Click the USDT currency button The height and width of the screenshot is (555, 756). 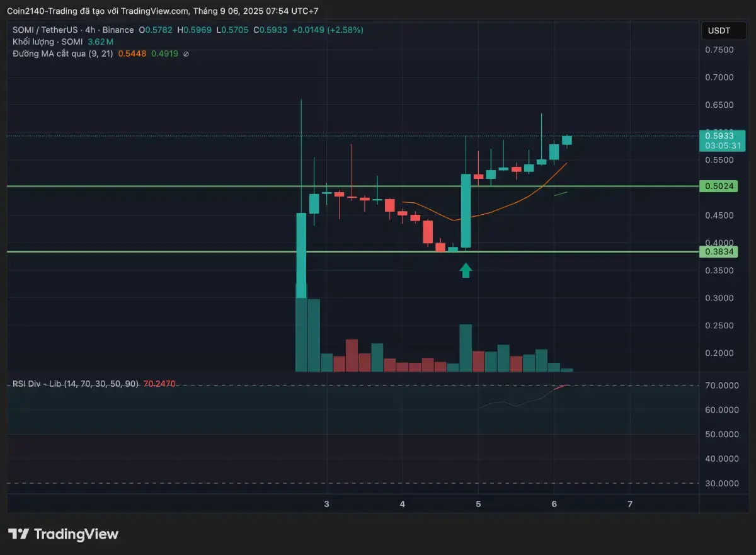coord(718,30)
